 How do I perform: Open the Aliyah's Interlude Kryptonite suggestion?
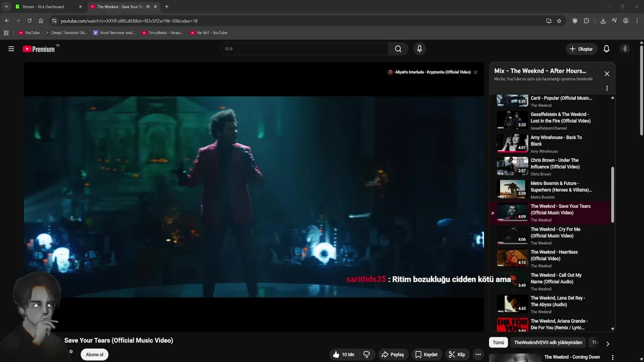pos(429,72)
